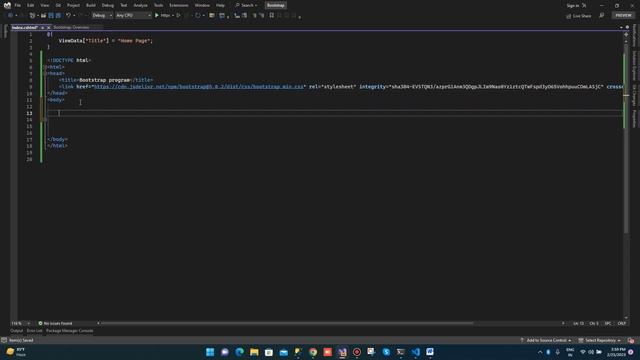Click the SPC spaces indicator
The image size is (640, 360).
[x=608, y=323]
